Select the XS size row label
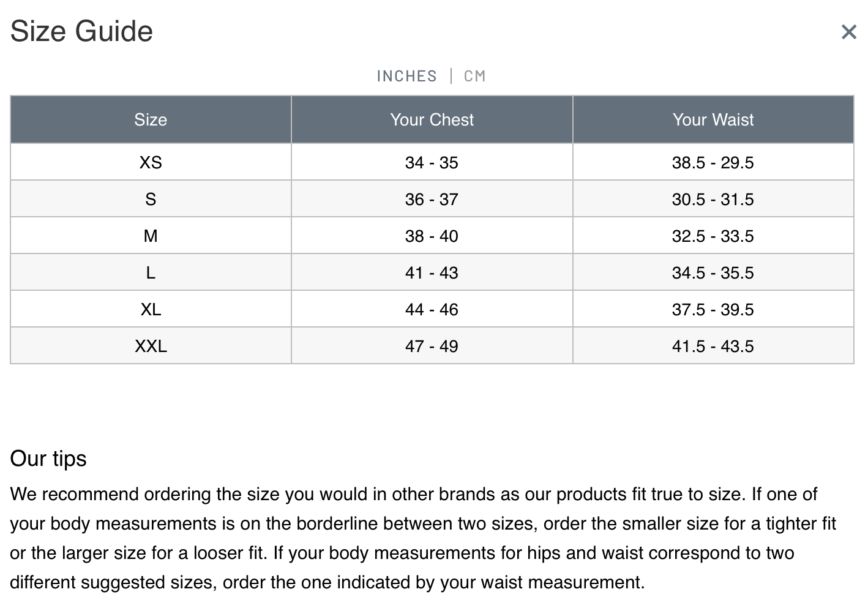868x611 pixels. tap(151, 162)
